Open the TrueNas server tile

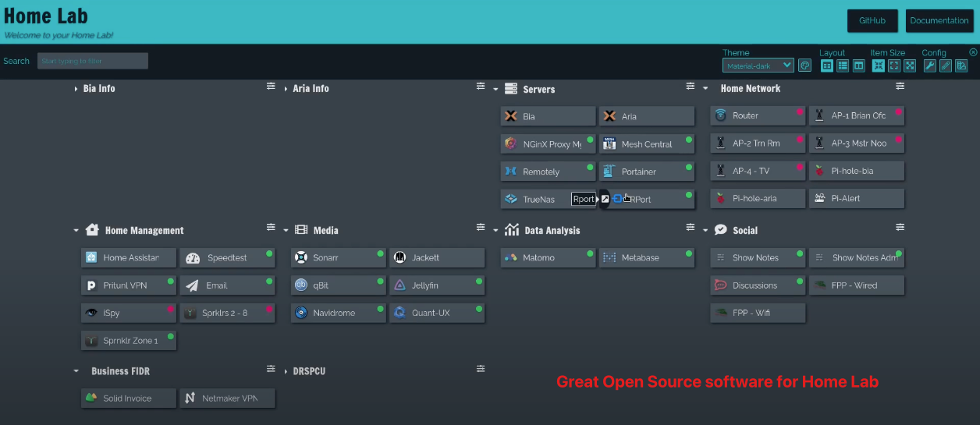[538, 200]
